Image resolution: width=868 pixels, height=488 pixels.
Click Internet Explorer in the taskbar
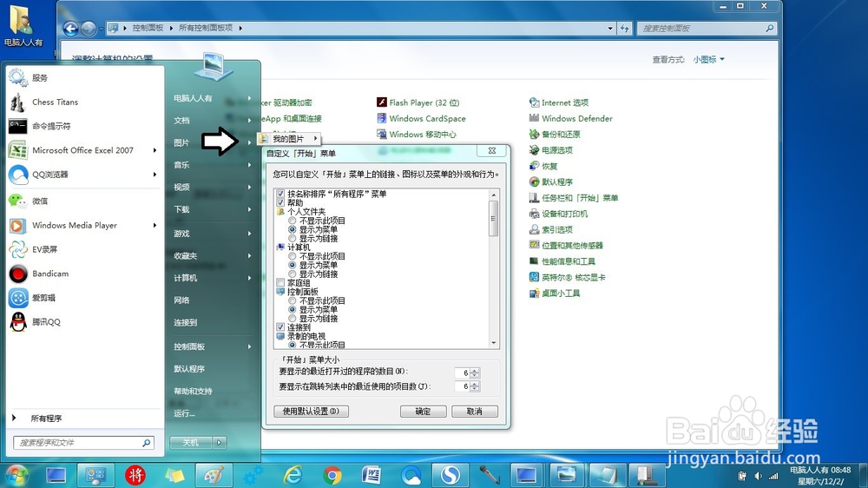293,475
